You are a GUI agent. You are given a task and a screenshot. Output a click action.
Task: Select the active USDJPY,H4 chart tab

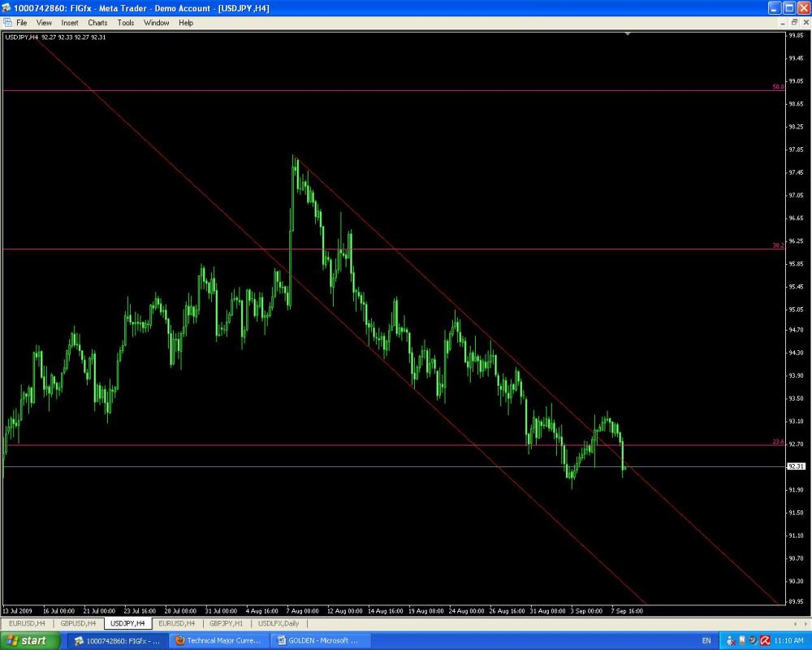tap(127, 623)
